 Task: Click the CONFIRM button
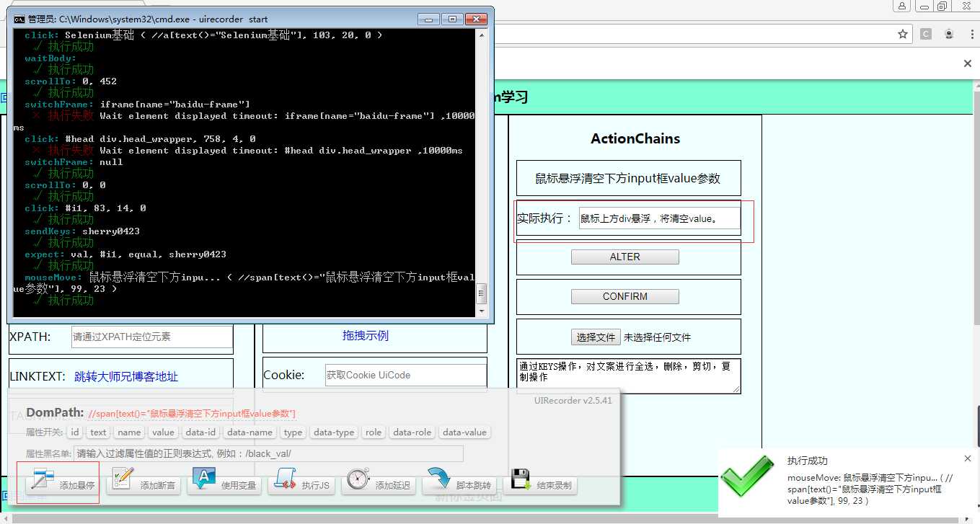coord(625,296)
